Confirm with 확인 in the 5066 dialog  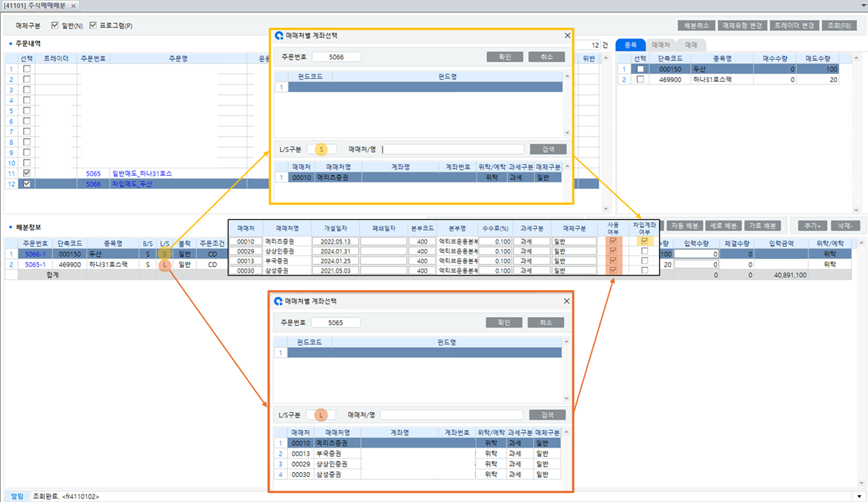click(504, 57)
